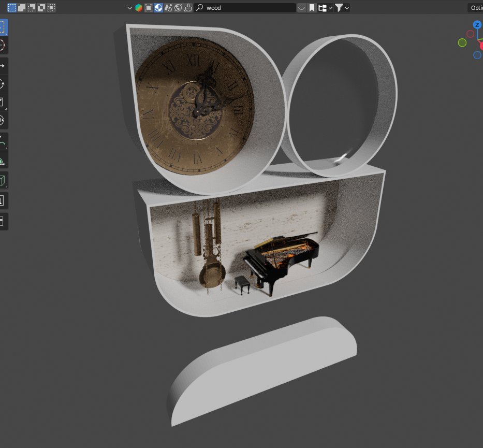Viewport: 483px width, 448px height.
Task: Switch asset type to models
Action: (x=149, y=8)
